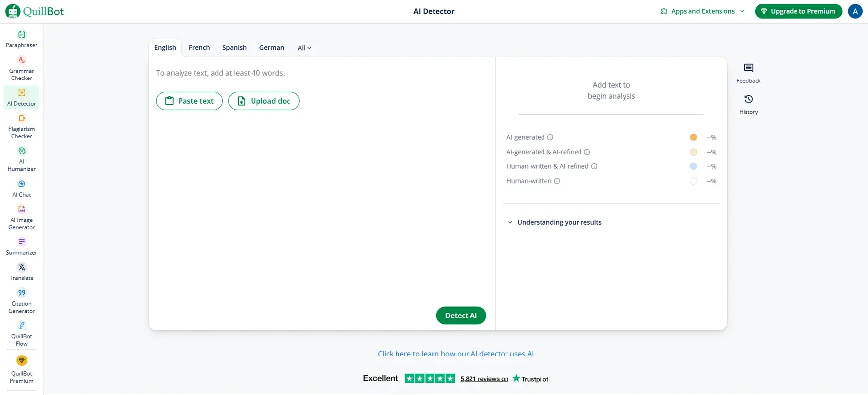Open the Grammar Checker tool
The width and height of the screenshot is (868, 395).
coord(21,68)
